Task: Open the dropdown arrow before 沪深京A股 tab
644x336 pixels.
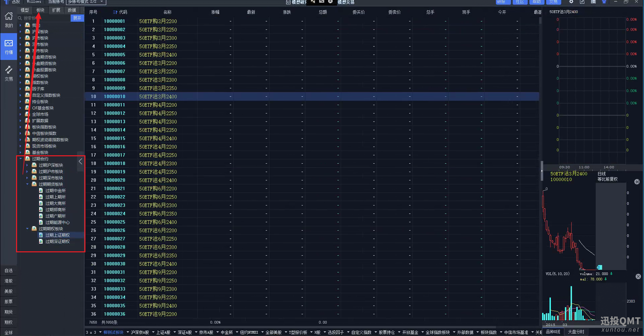Action: pyautogui.click(x=128, y=332)
